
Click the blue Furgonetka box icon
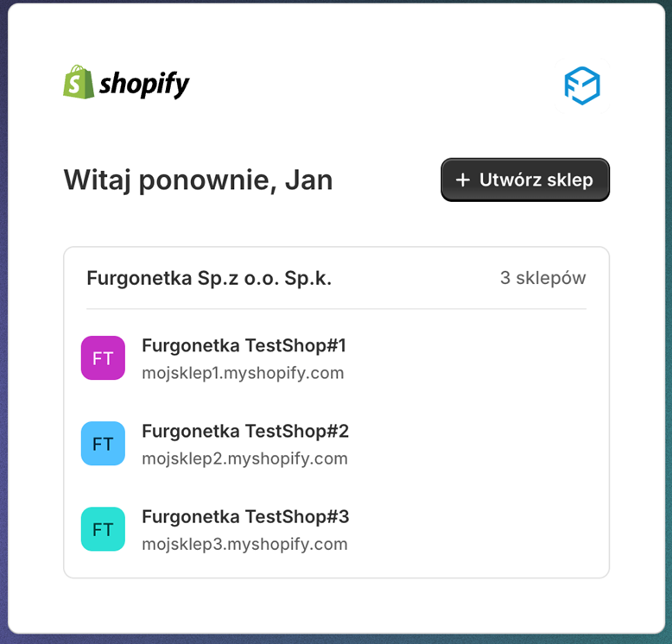click(582, 85)
